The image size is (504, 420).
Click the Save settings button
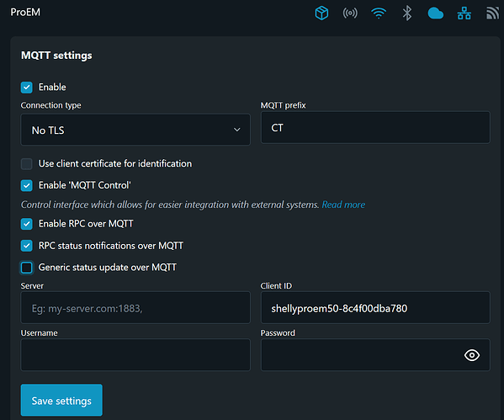tap(61, 400)
